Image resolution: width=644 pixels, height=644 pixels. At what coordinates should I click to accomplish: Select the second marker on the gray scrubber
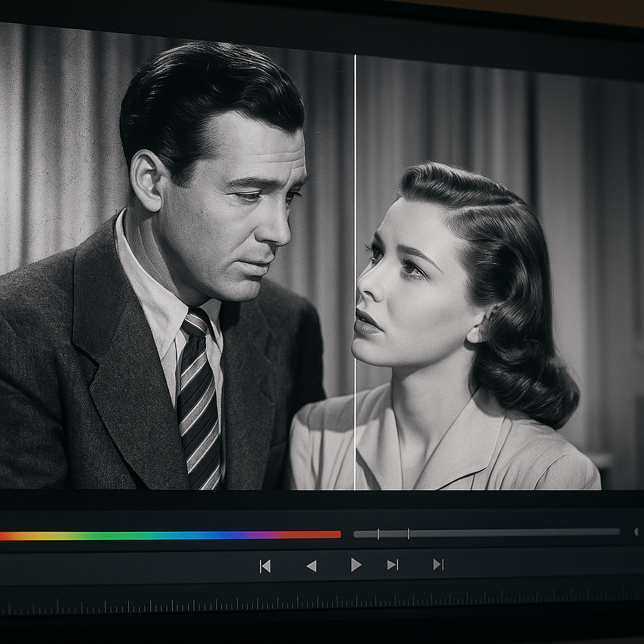click(x=408, y=534)
